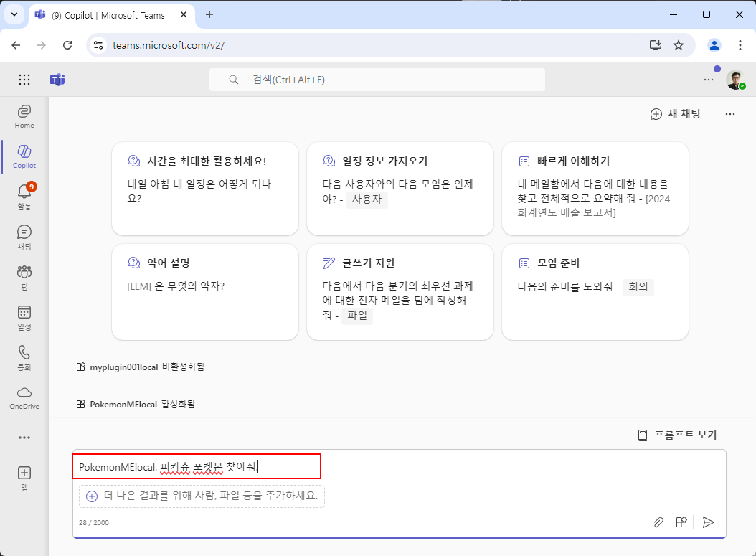Open the 팀 teams view
Screen dimensions: 756x556
tap(24, 277)
